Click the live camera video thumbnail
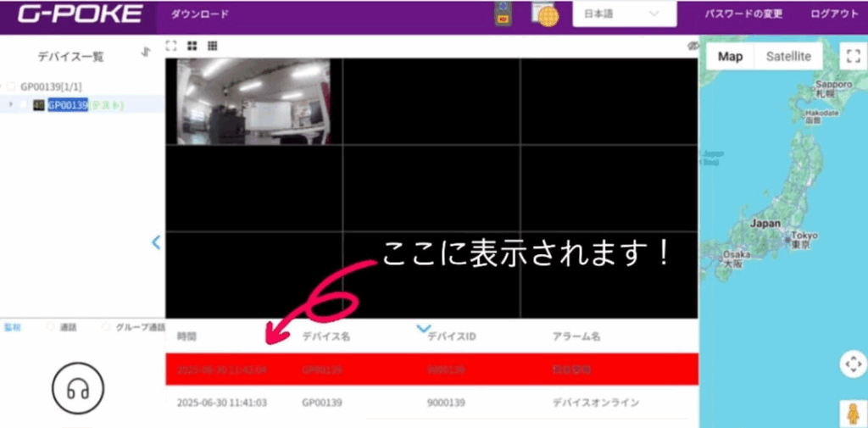The width and height of the screenshot is (868, 428). [253, 102]
